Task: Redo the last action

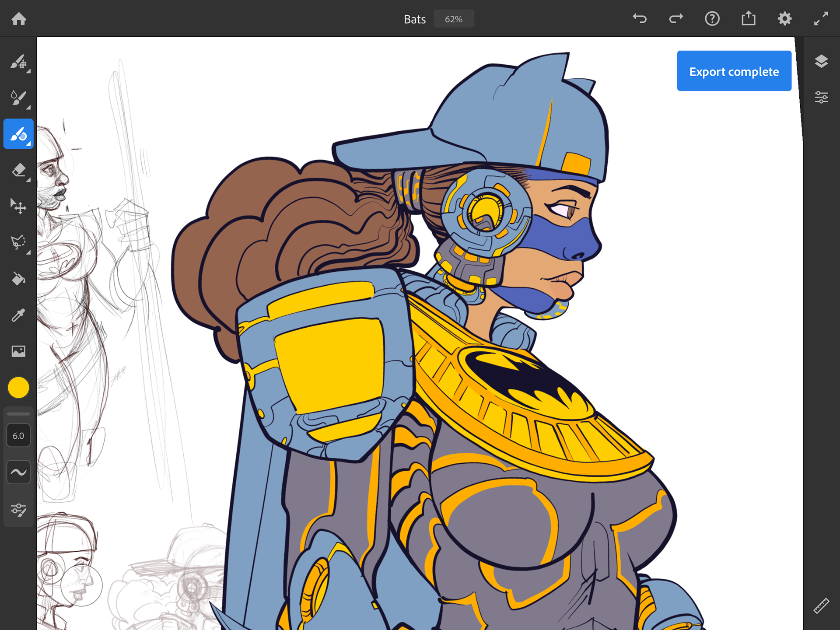Action: coord(676,19)
